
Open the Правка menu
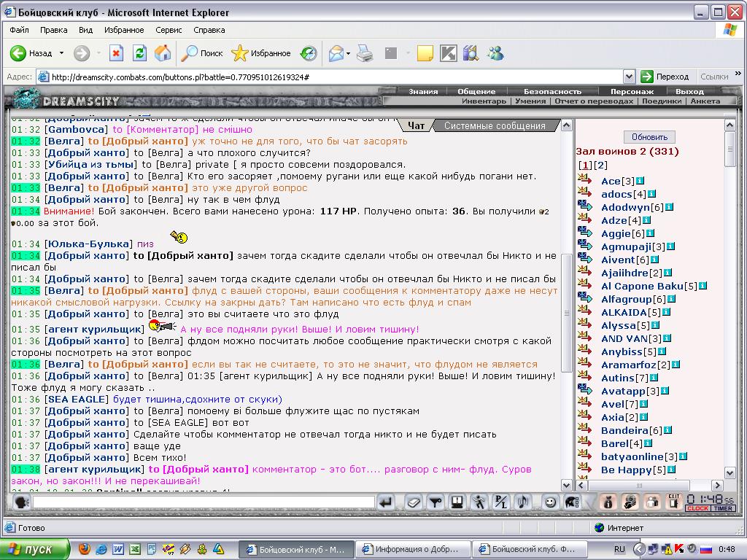pyautogui.click(x=53, y=30)
